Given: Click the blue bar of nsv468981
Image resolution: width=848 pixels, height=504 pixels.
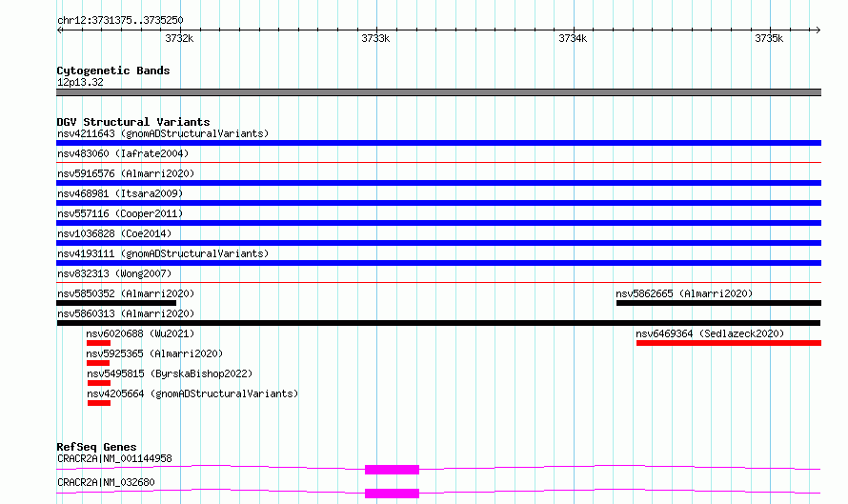Looking at the screenshot, I should (x=438, y=203).
